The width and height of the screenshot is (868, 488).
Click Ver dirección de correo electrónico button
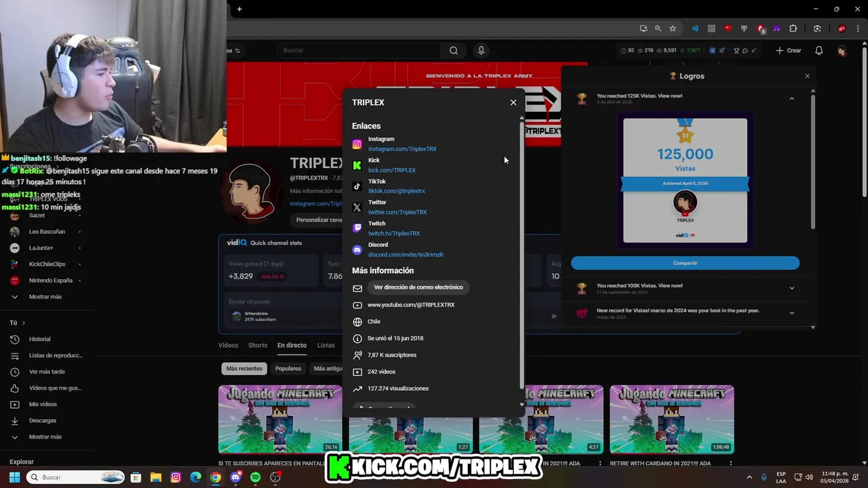pyautogui.click(x=418, y=287)
